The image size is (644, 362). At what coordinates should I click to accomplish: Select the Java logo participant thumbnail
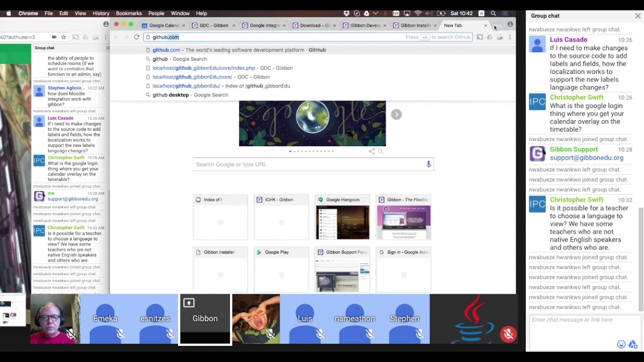473,319
